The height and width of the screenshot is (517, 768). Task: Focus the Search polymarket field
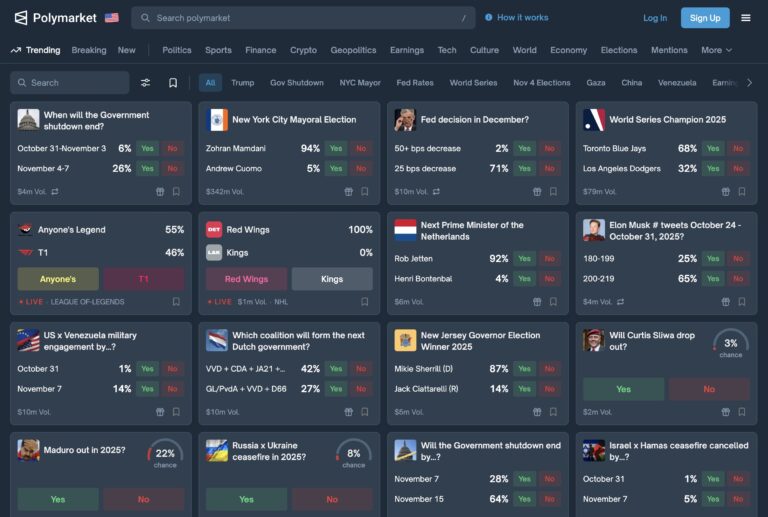pyautogui.click(x=303, y=18)
